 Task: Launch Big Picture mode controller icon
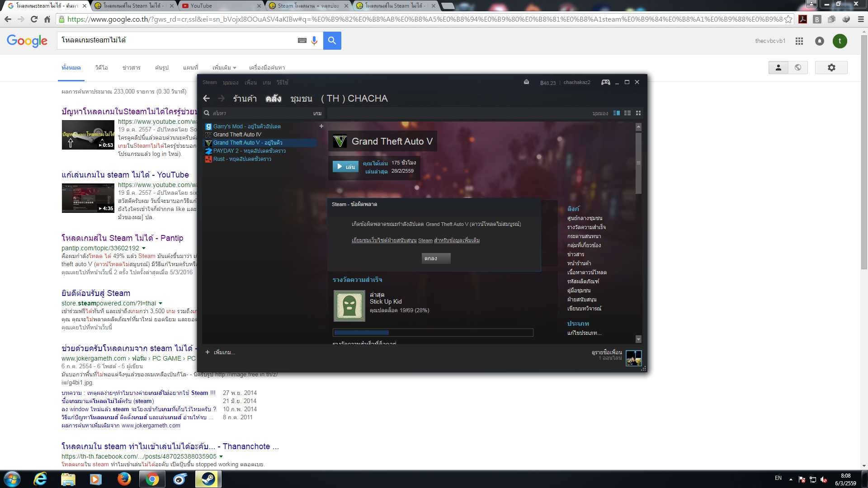[x=605, y=82]
